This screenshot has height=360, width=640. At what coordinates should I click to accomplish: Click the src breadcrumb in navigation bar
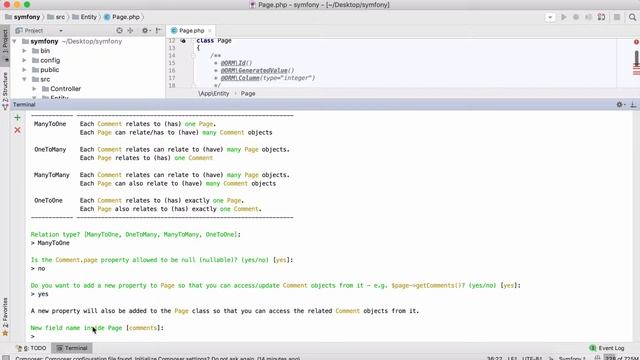tap(56, 17)
